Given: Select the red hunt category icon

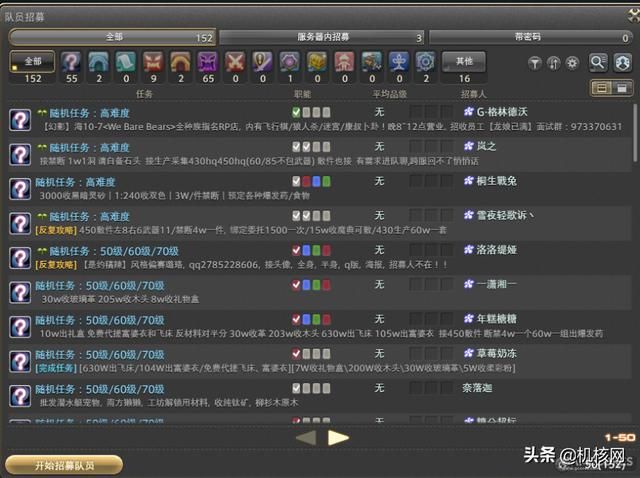Looking at the screenshot, I should point(344,62).
